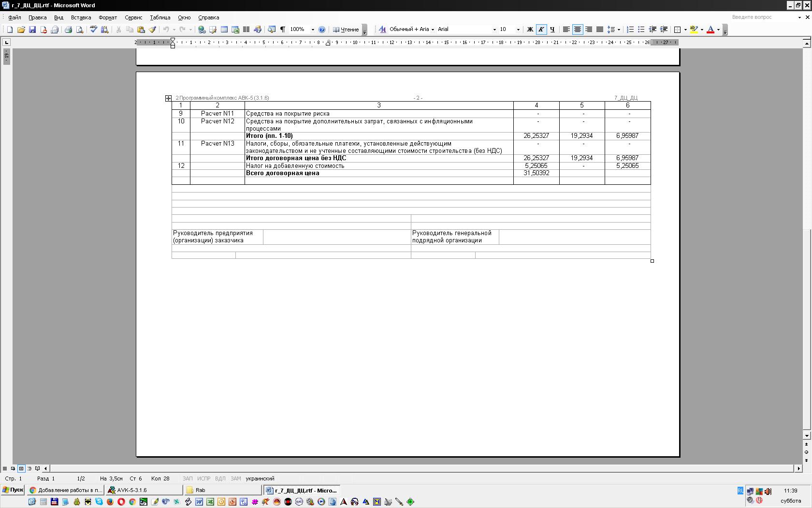Viewport: 812px width, 508px height.
Task: Toggle Italic formatting button К
Action: 541,30
